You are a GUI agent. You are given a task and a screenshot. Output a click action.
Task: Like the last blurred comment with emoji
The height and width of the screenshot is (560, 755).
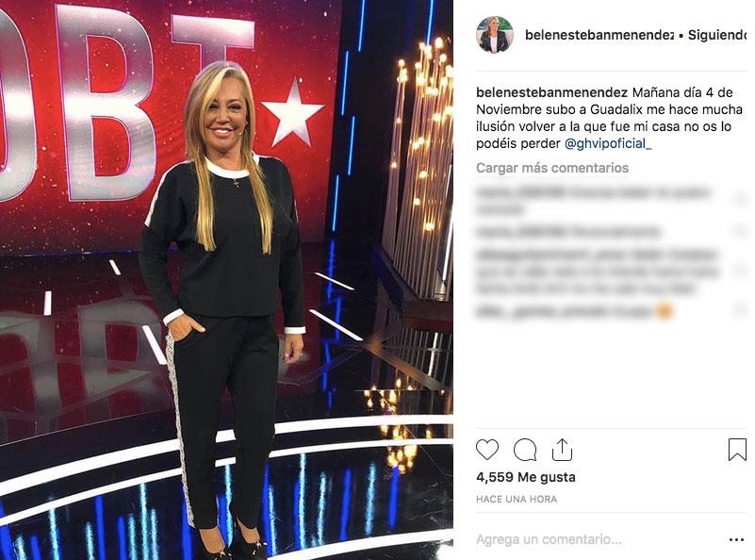pos(740,311)
